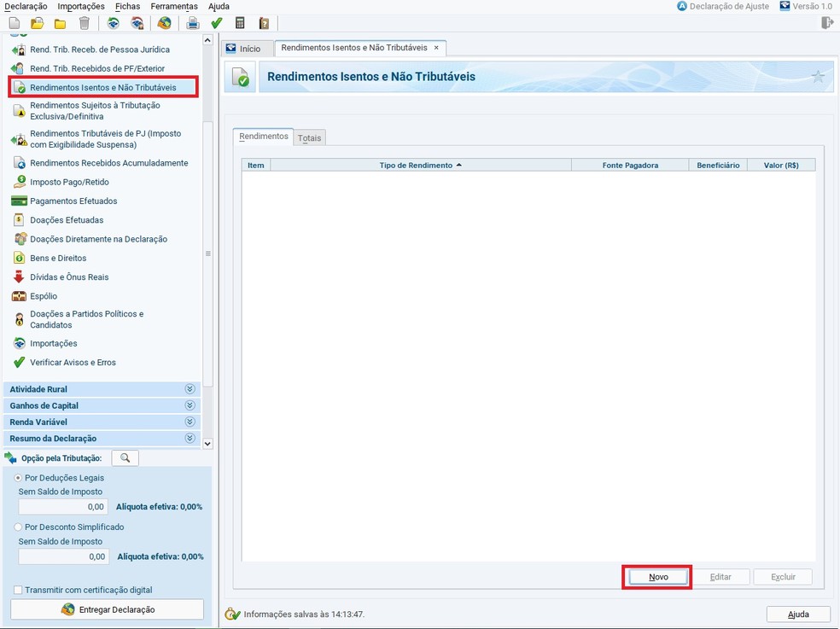Image resolution: width=840 pixels, height=629 pixels.
Task: Create a new declaration from the toolbar
Action: point(15,23)
